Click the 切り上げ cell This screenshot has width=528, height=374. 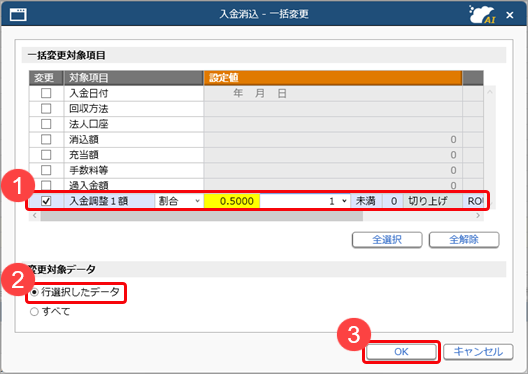point(433,201)
